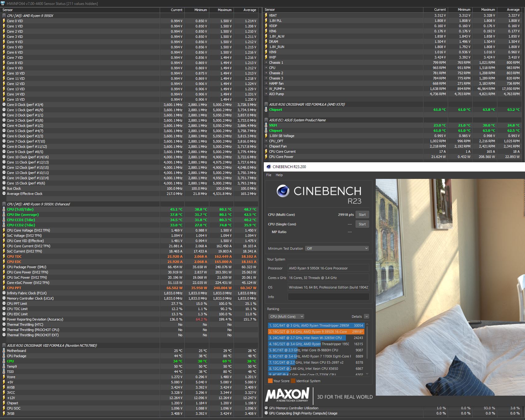Click the lightning bolt icon beside Core 15 VID
Viewport: 525px width, 420px height.
(4, 99)
